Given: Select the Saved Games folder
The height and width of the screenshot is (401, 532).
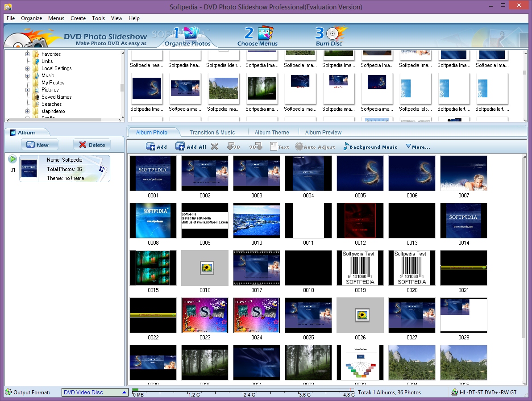Looking at the screenshot, I should pyautogui.click(x=56, y=97).
